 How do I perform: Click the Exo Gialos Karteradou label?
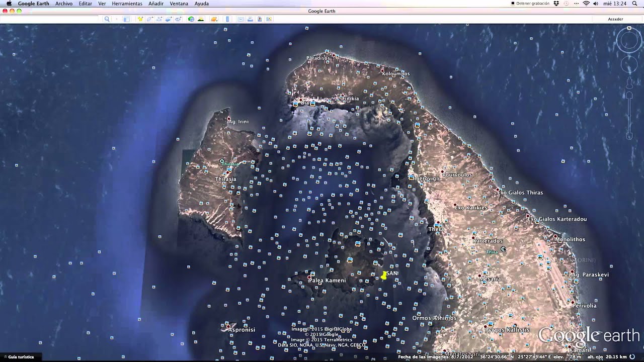coord(557,219)
